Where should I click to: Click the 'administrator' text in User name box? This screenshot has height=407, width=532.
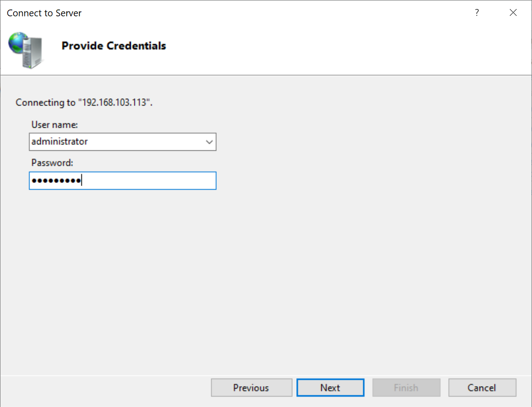point(60,142)
